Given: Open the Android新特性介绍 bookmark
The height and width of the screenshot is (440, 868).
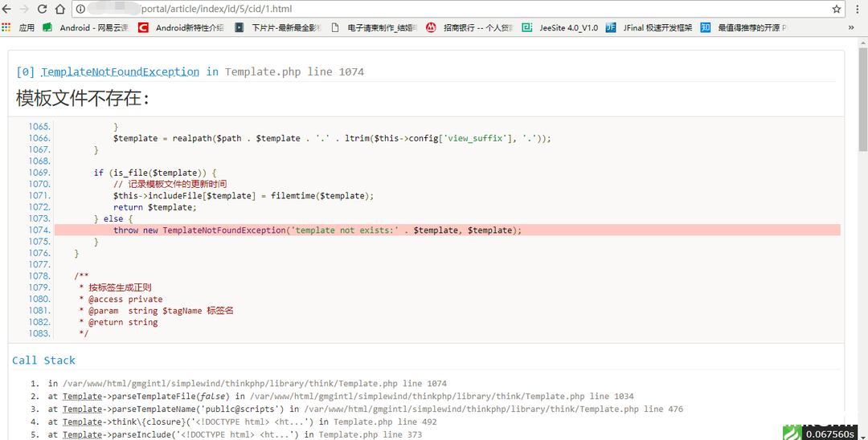Looking at the screenshot, I should click(182, 27).
